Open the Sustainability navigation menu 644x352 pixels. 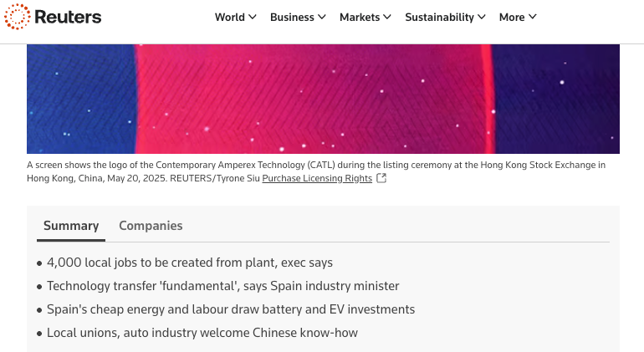(x=439, y=17)
